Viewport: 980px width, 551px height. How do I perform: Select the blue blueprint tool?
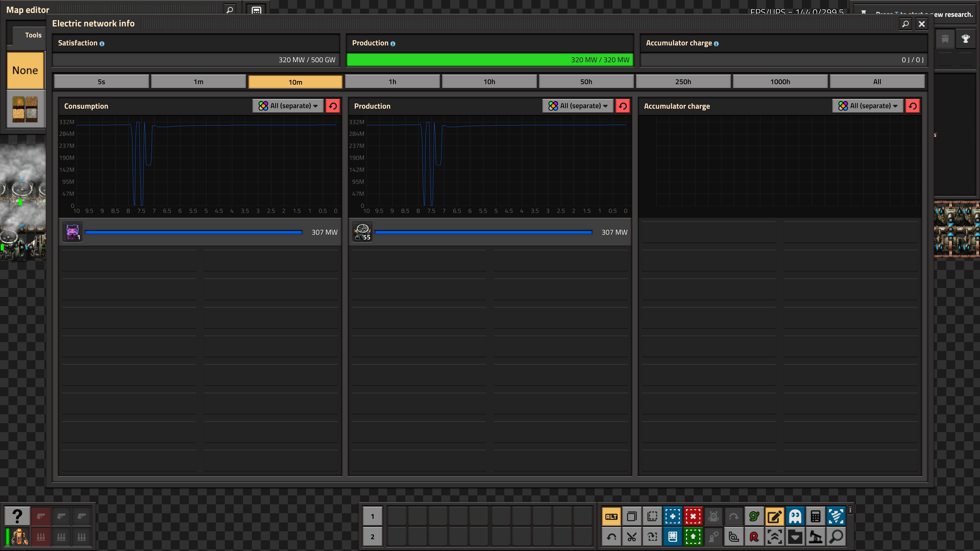(x=673, y=516)
